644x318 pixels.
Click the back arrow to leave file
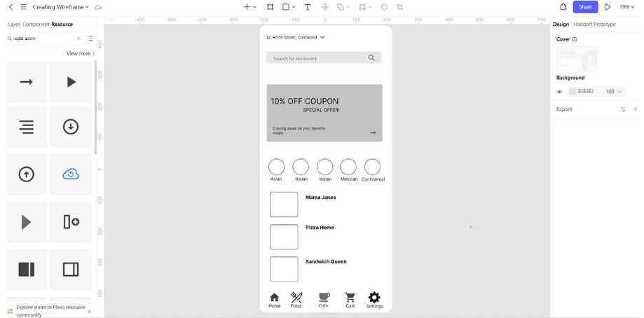(11, 7)
